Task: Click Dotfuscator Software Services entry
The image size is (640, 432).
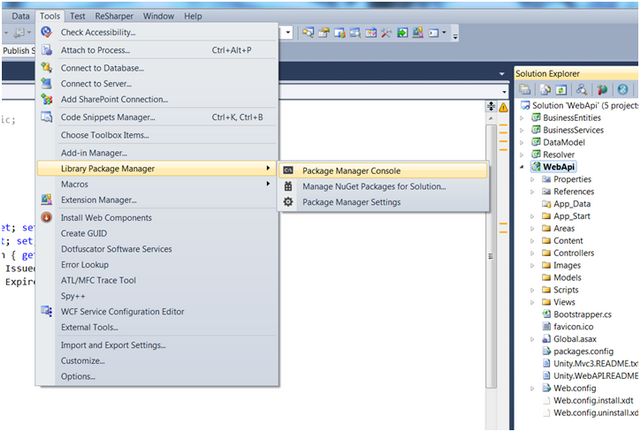Action: 116,249
